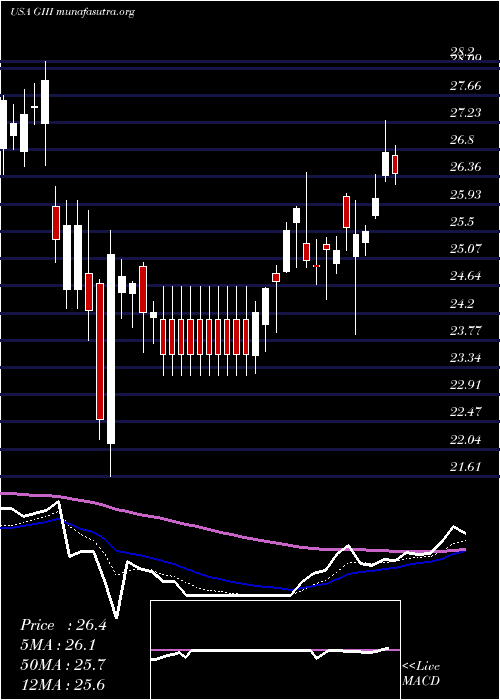Click the 24.64 price axis label
Image resolution: width=500 pixels, height=700 pixels.
pyautogui.click(x=466, y=276)
